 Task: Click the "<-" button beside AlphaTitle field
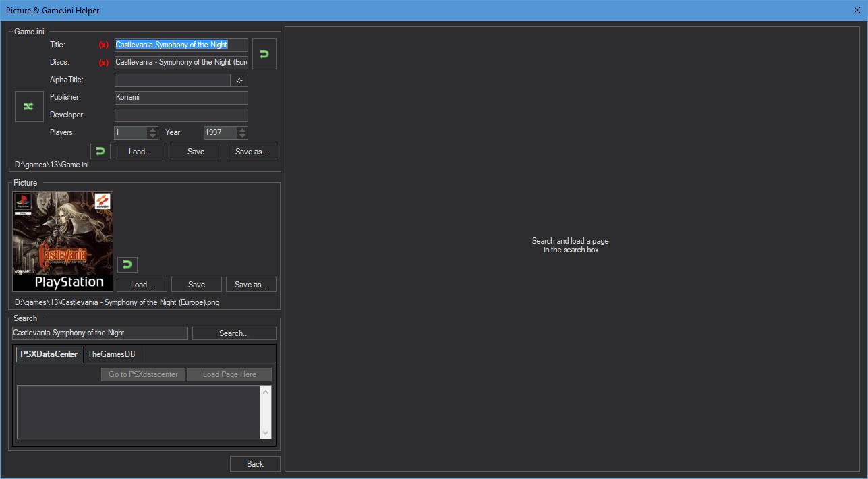pyautogui.click(x=239, y=80)
